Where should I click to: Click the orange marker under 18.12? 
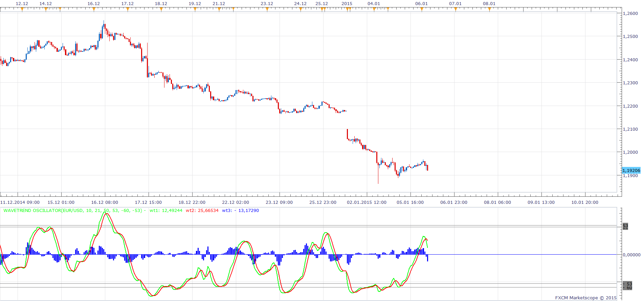pyautogui.click(x=161, y=9)
